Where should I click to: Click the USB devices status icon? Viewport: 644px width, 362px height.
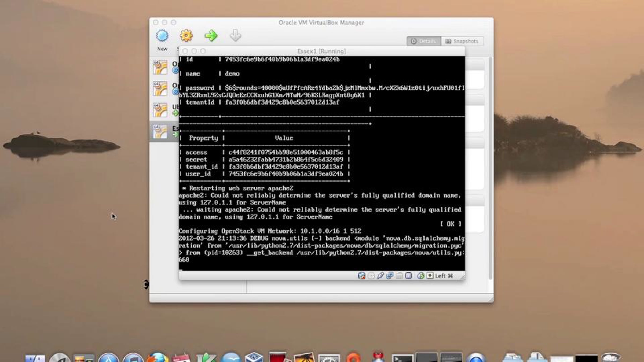(380, 276)
